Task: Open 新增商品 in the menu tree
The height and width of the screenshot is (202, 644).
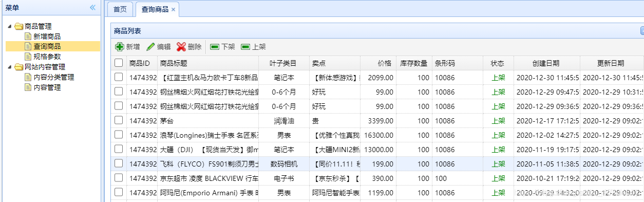Action: point(47,36)
